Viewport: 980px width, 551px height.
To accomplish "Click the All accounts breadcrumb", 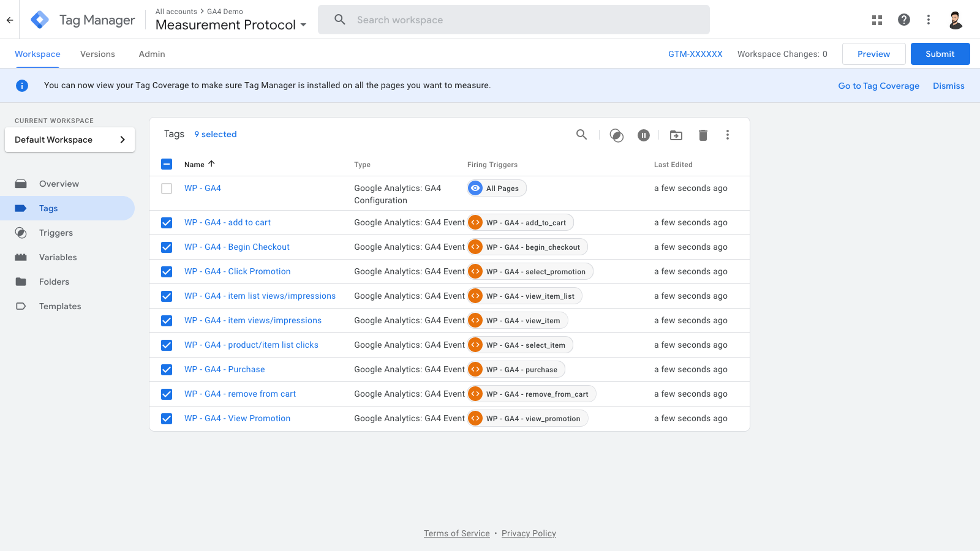I will pyautogui.click(x=176, y=11).
